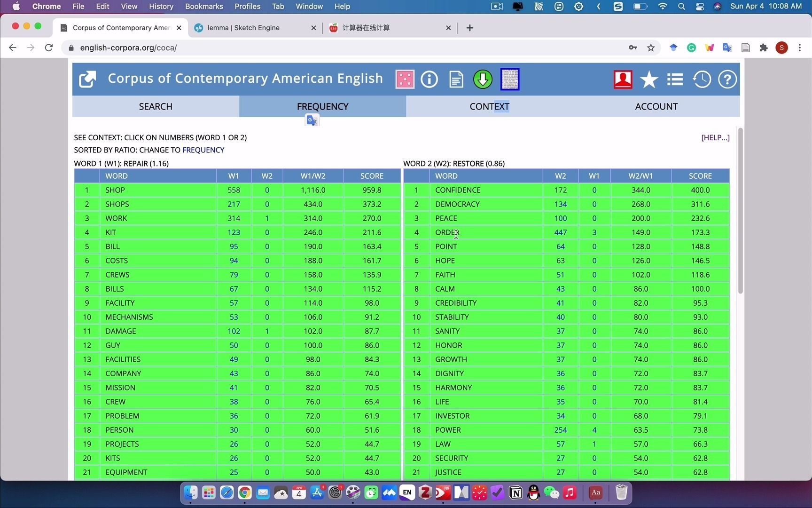This screenshot has height=508, width=812.
Task: Open Finder from the Dock
Action: pyautogui.click(x=190, y=492)
